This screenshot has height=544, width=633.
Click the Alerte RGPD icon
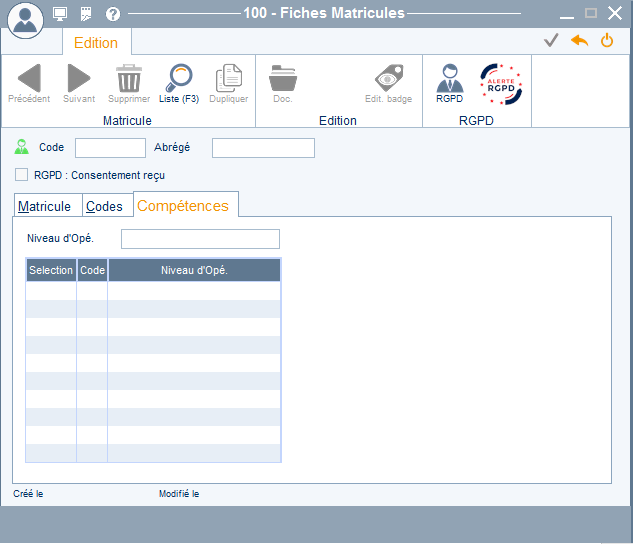pos(501,84)
